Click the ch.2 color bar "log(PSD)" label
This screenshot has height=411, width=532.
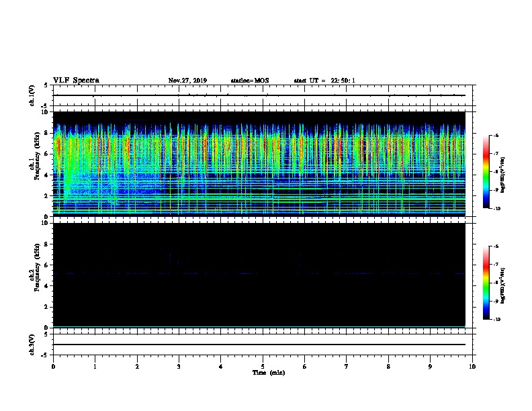click(x=503, y=286)
